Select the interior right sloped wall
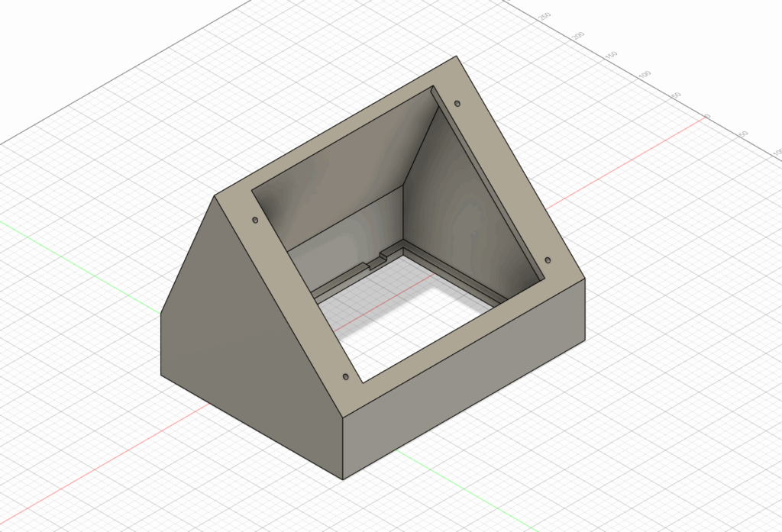782x532 pixels. tap(458, 198)
